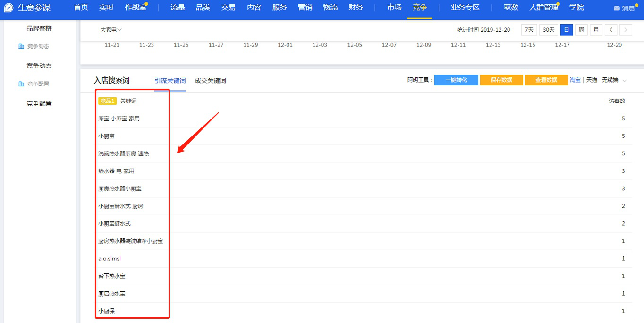Select the 30天 time range
The height and width of the screenshot is (323, 644).
(548, 29)
